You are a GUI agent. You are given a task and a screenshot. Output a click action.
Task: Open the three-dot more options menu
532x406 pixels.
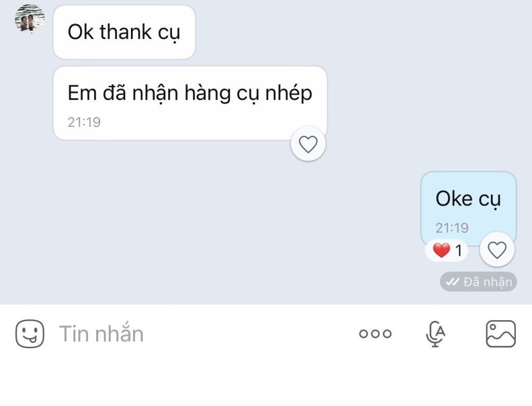pos(375,334)
